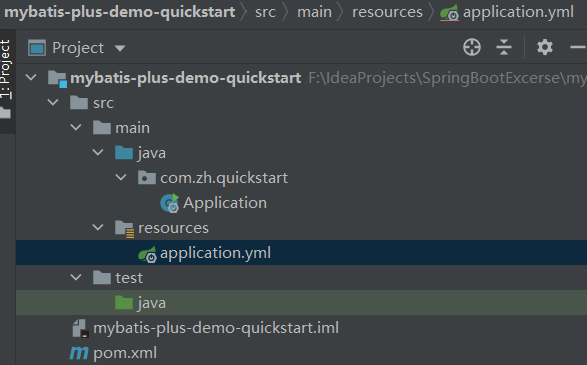Collapse the src folder chevron
The width and height of the screenshot is (587, 365).
pos(53,102)
